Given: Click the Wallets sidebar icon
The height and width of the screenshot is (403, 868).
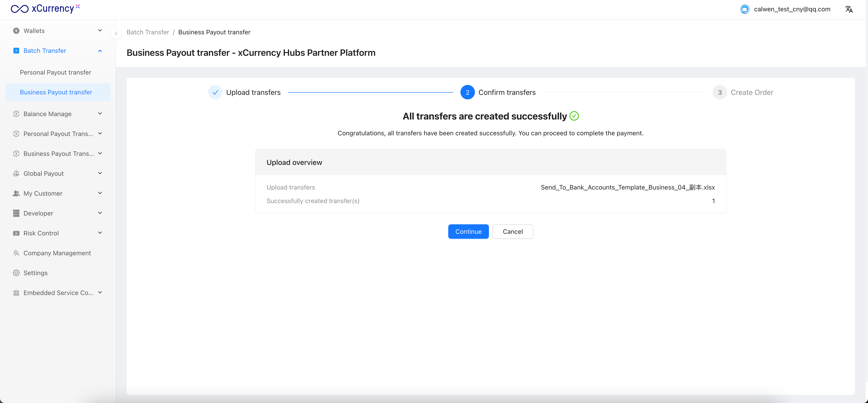Looking at the screenshot, I should (x=16, y=31).
